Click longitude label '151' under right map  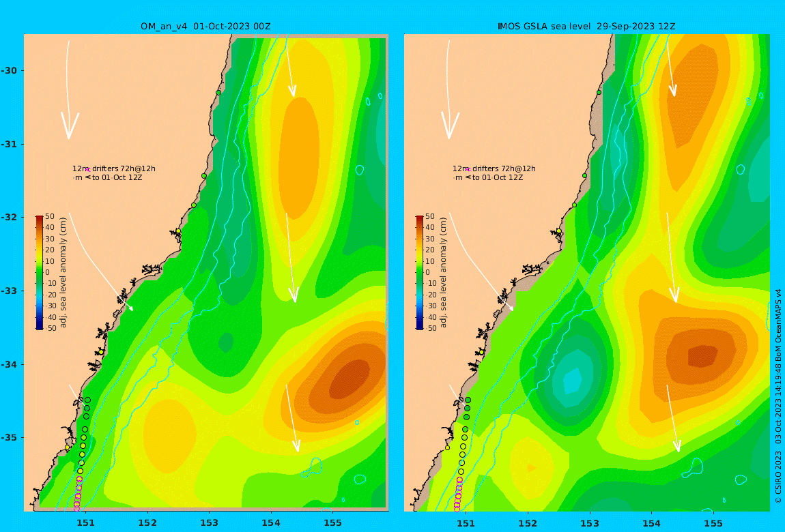coord(466,523)
